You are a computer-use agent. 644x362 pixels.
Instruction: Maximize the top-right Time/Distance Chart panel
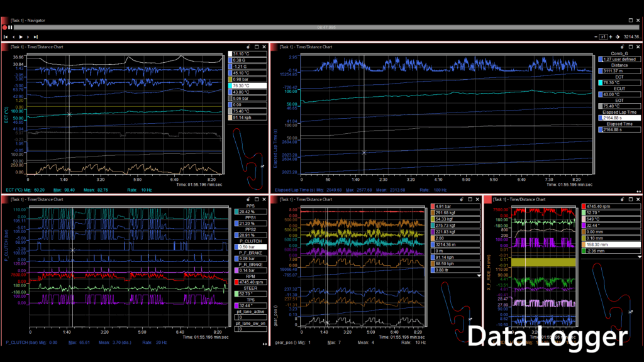[x=630, y=47]
